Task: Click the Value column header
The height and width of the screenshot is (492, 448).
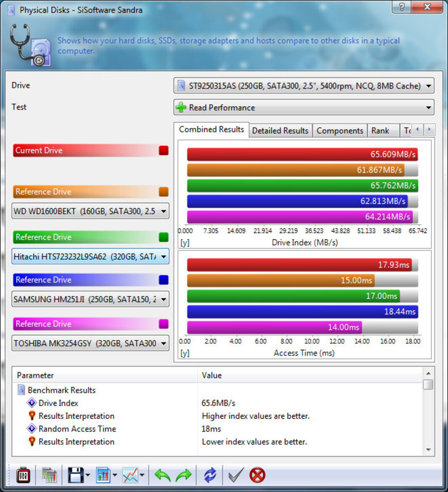Action: click(x=310, y=375)
